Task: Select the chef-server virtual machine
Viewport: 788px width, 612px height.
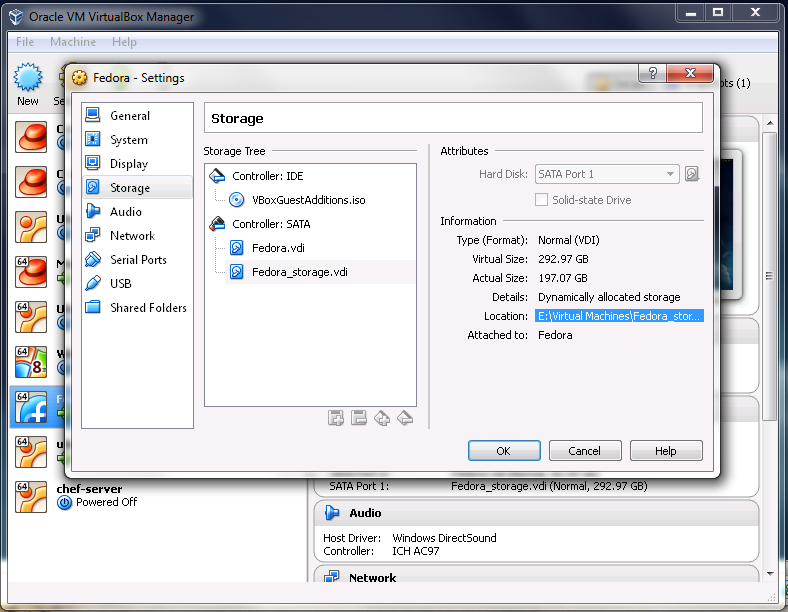Action: 158,496
